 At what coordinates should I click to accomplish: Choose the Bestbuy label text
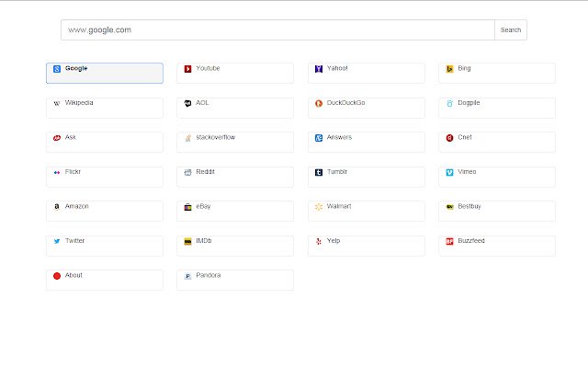click(x=469, y=206)
